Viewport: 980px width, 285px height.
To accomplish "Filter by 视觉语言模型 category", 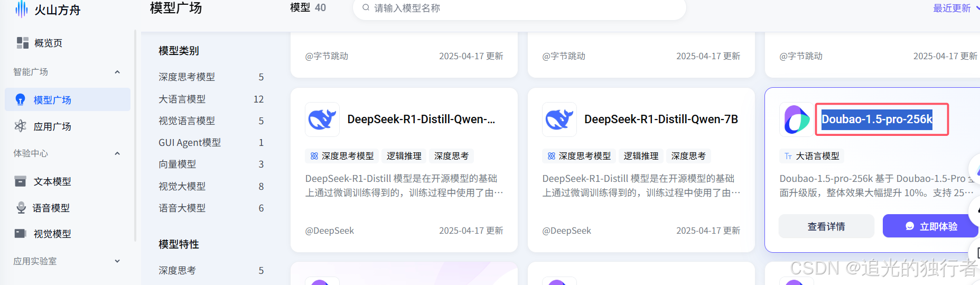I will tap(211, 121).
